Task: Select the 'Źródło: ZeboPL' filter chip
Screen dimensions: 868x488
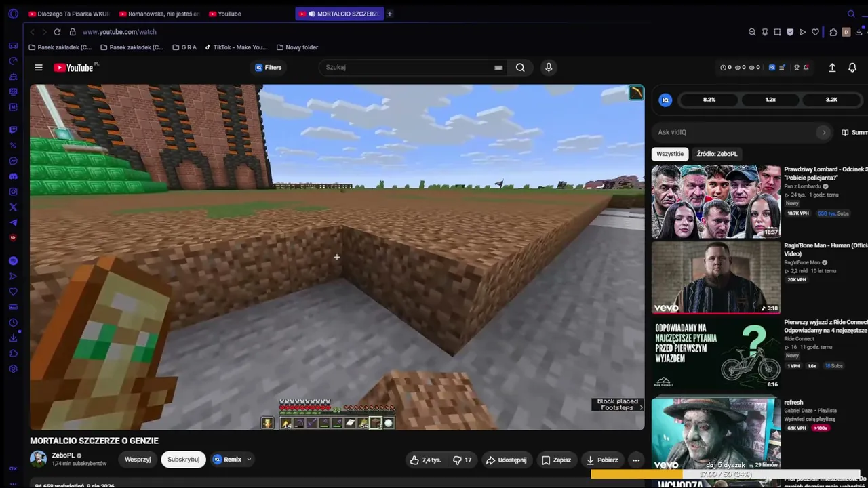Action: 717,154
